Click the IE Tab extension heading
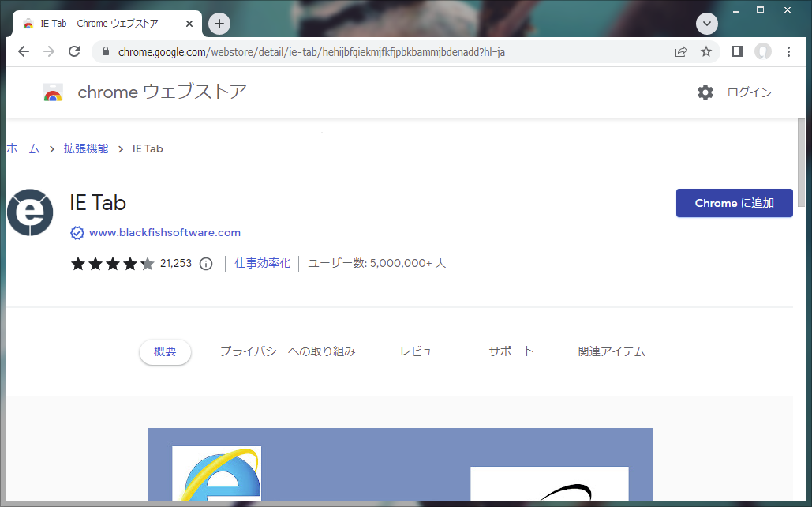This screenshot has height=507, width=812. point(98,203)
